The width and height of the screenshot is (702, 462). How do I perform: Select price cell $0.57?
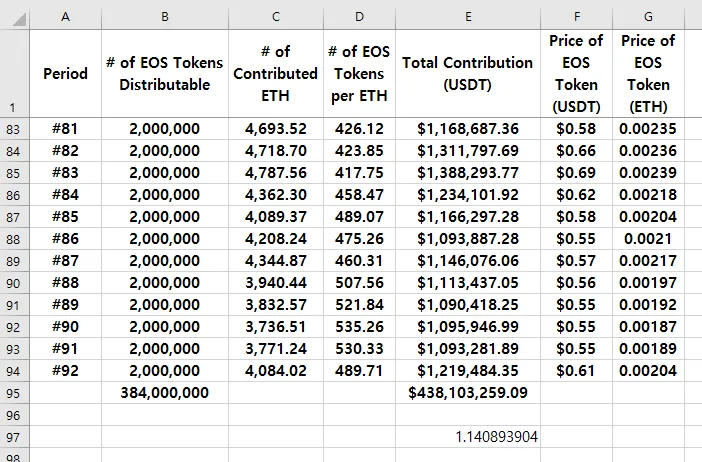577,261
